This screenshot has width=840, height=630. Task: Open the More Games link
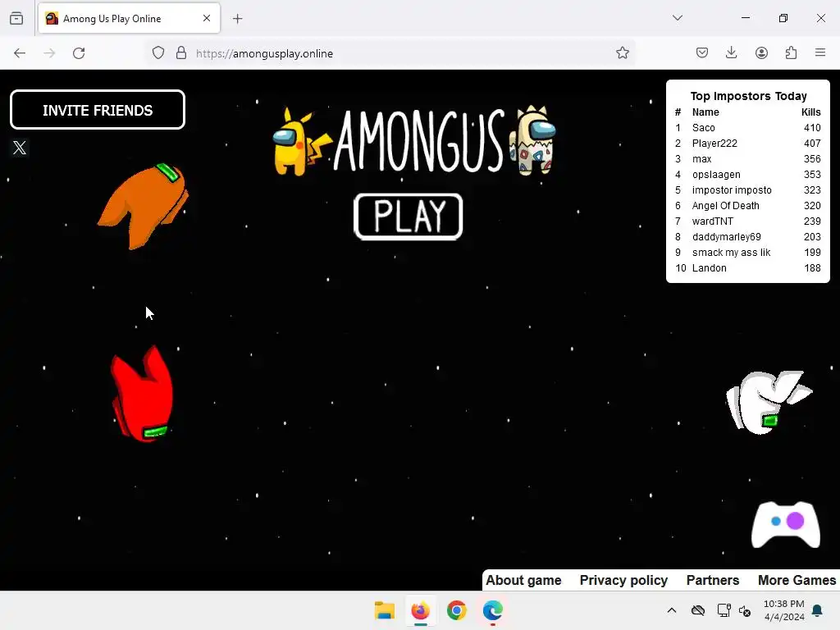click(797, 580)
